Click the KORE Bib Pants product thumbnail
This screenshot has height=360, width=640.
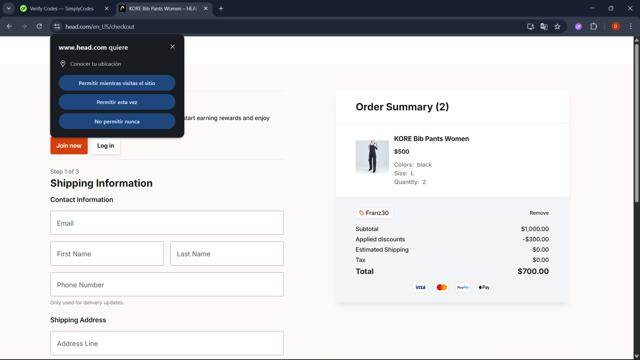click(x=372, y=157)
